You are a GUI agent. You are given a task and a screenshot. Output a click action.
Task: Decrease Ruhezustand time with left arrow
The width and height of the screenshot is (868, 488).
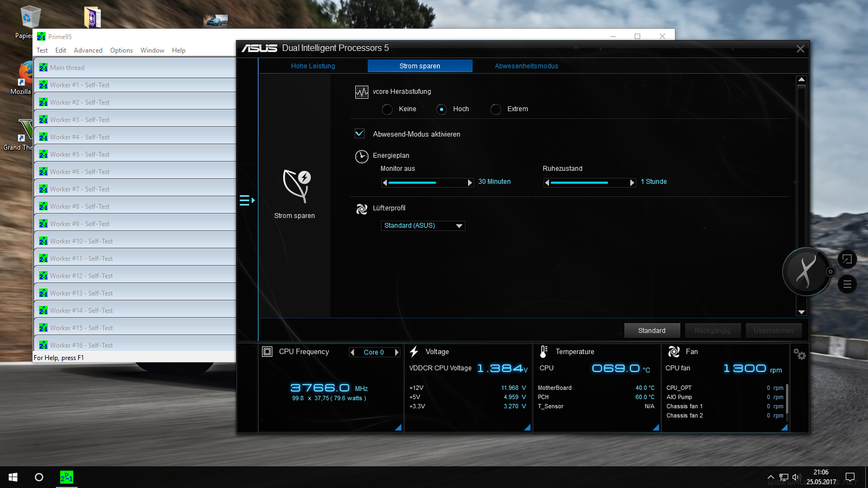pos(547,183)
